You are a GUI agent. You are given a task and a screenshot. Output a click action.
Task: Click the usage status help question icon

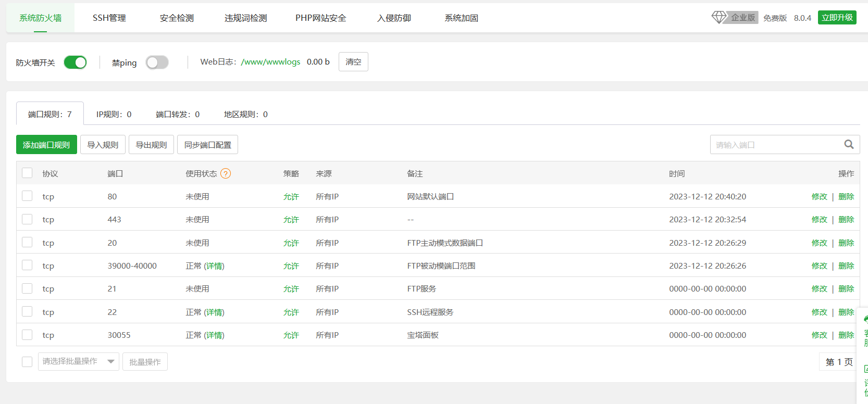click(x=226, y=174)
